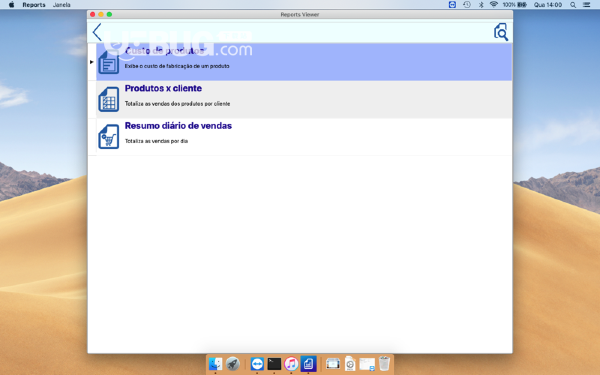Go back with the left chevron arrow
The width and height of the screenshot is (600, 375).
(x=97, y=32)
